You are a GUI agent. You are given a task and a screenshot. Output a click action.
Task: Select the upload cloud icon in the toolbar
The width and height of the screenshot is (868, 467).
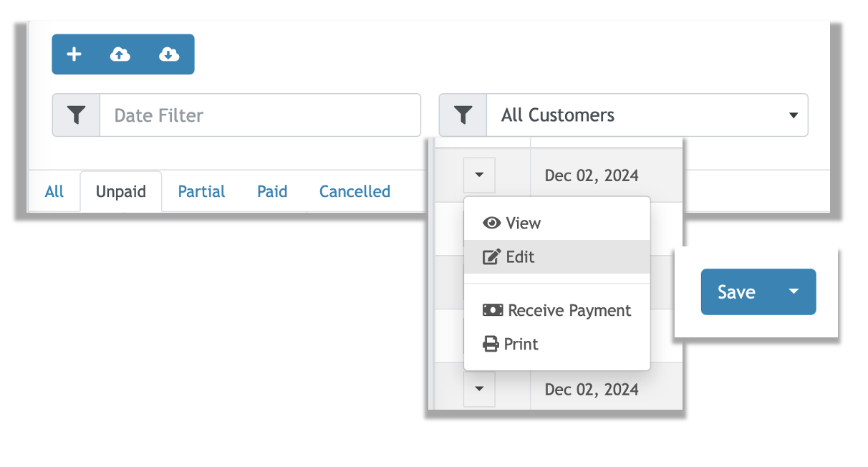pyautogui.click(x=120, y=54)
